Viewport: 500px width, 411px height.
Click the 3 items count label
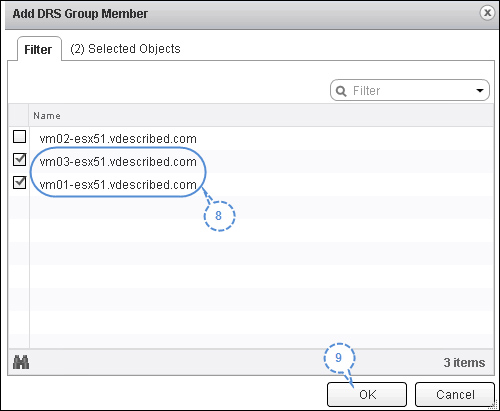(464, 362)
